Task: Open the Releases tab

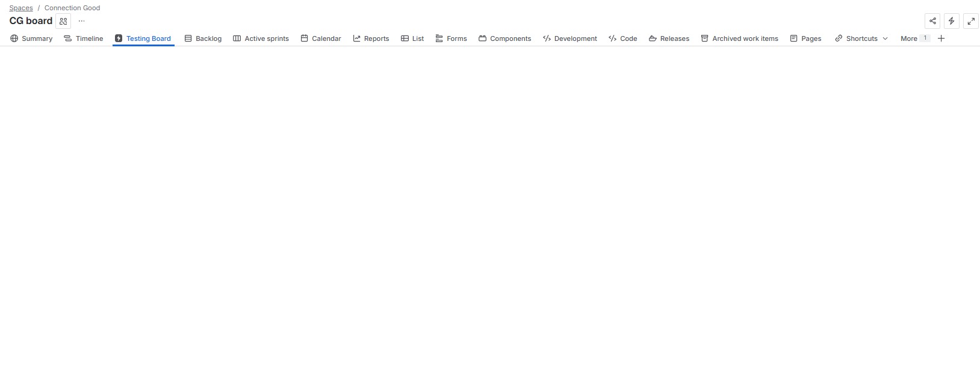Action: pyautogui.click(x=669, y=39)
